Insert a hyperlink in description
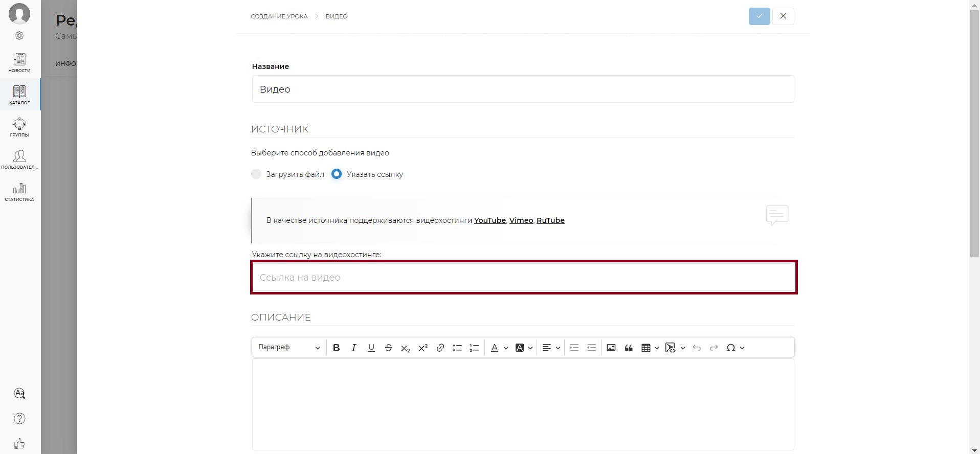Screen dimensions: 980x454 [440, 348]
